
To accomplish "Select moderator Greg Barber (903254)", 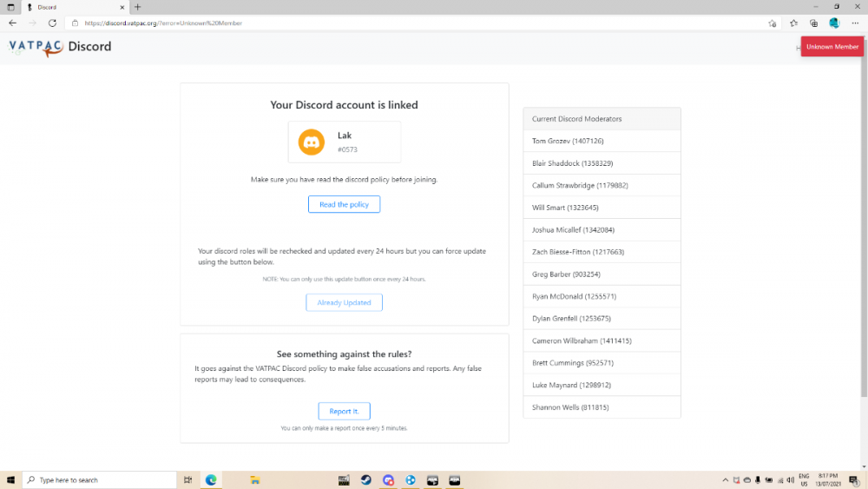I will 602,274.
